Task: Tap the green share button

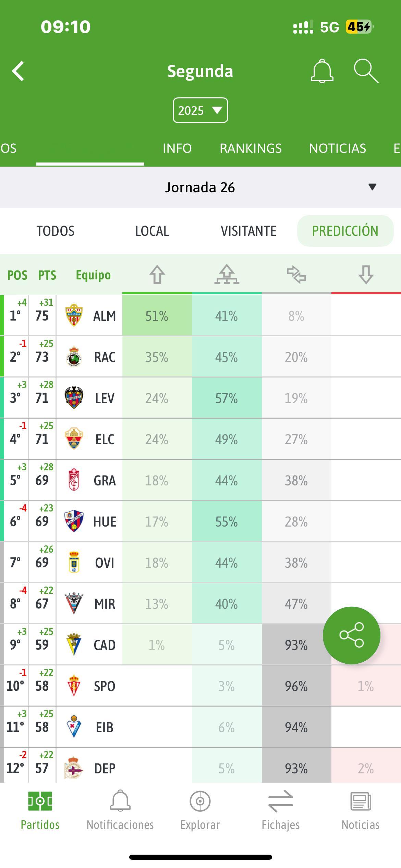Action: (352, 635)
